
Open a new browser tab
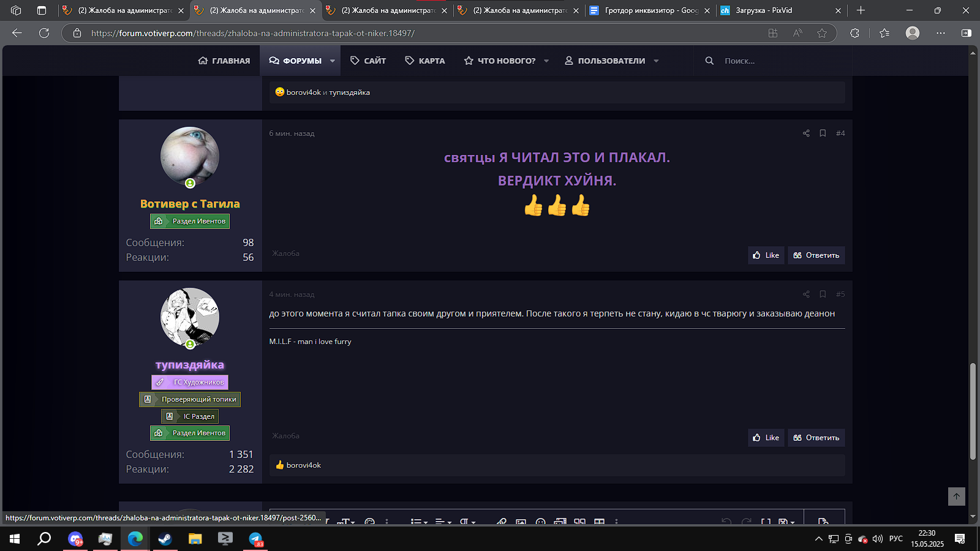[x=861, y=10]
